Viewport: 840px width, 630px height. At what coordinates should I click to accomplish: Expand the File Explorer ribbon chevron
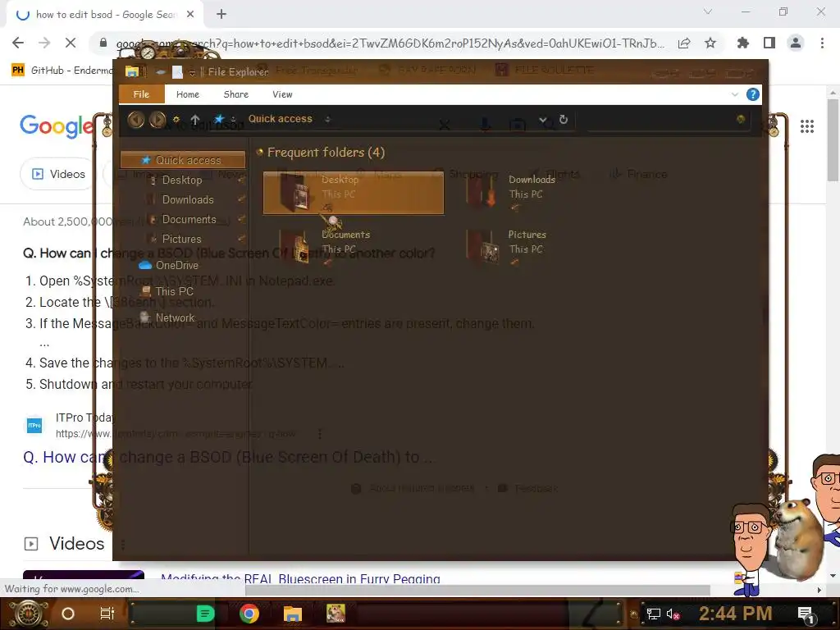pos(734,94)
